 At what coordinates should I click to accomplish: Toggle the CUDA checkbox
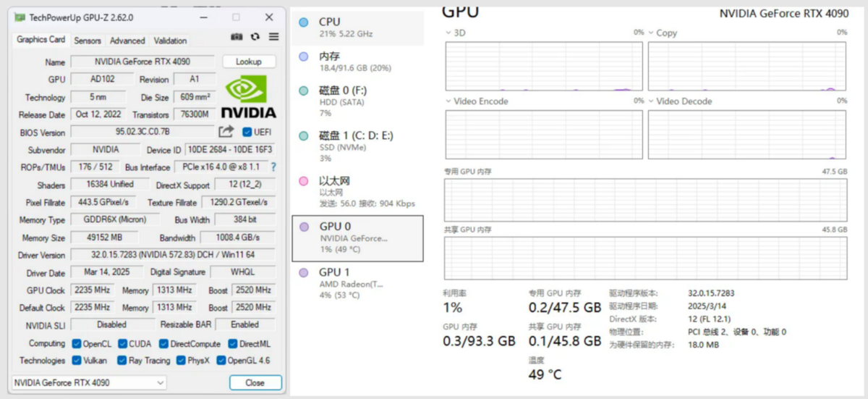[124, 344]
